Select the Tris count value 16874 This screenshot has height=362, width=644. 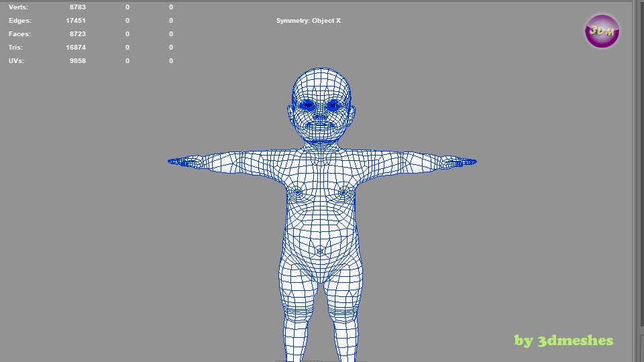(76, 47)
